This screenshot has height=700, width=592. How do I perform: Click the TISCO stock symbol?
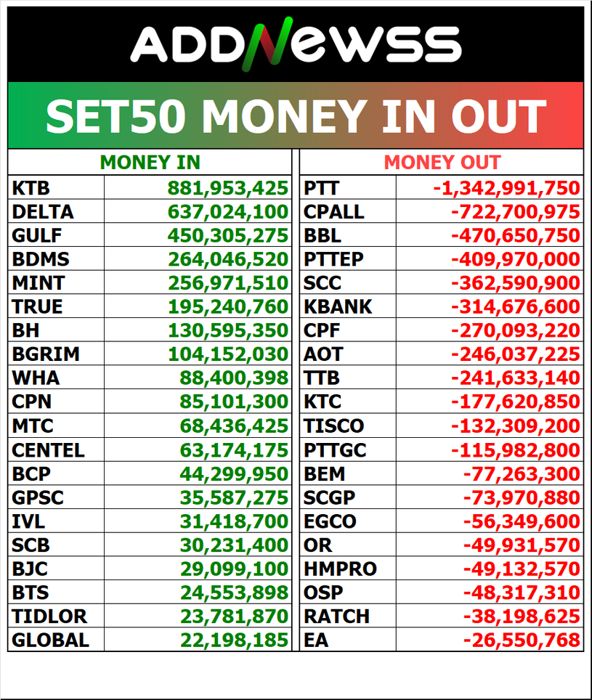(x=334, y=426)
